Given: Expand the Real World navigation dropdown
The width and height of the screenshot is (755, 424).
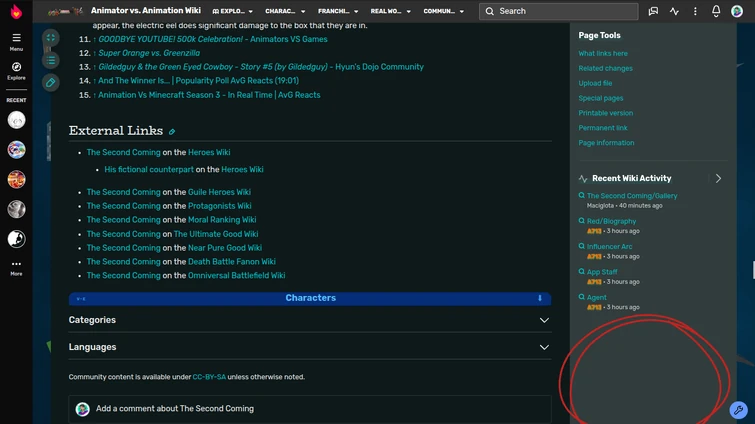Looking at the screenshot, I should [391, 11].
